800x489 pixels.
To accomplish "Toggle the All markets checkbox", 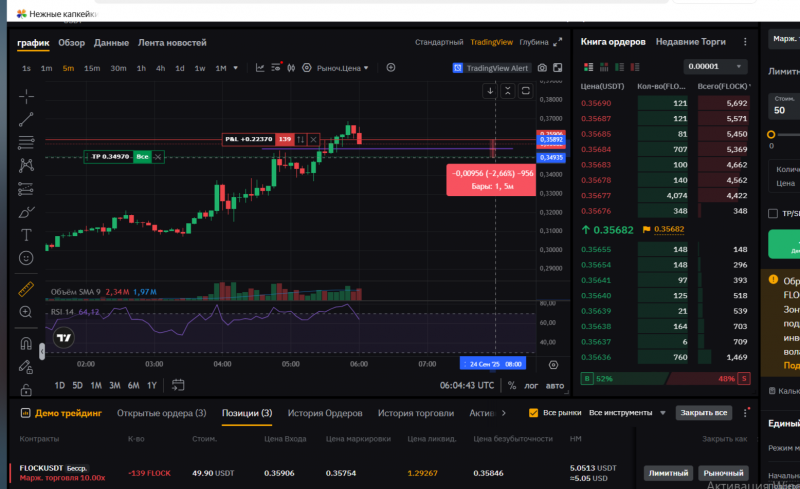I will click(533, 412).
